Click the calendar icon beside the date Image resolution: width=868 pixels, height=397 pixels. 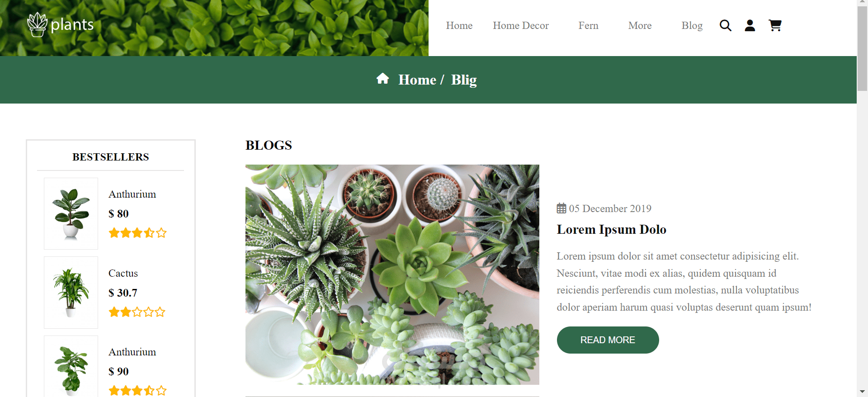pos(561,208)
